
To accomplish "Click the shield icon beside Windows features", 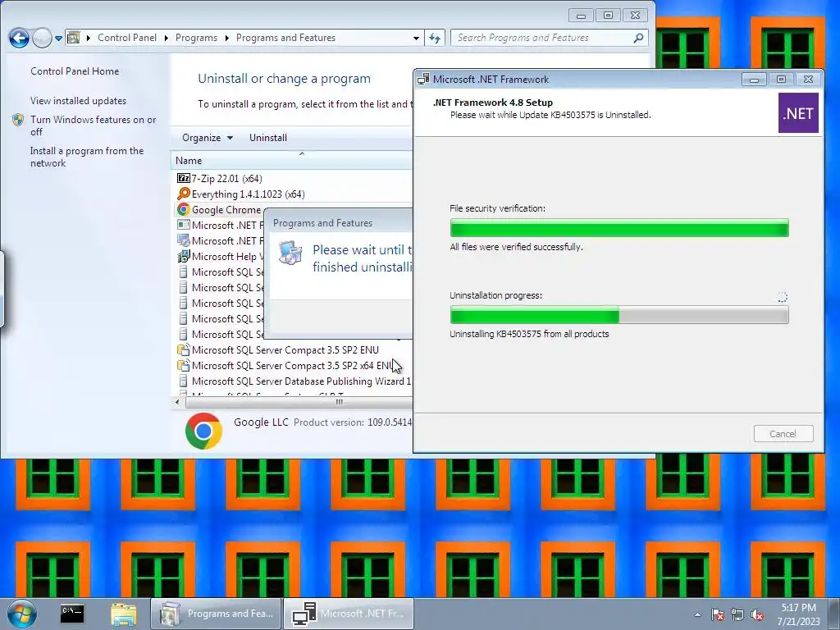I will pos(18,120).
